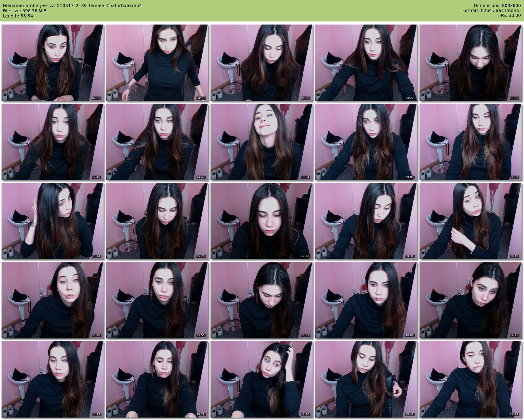Click the frame timestamped 44:22
This screenshot has width=524, height=420.
pos(53,379)
